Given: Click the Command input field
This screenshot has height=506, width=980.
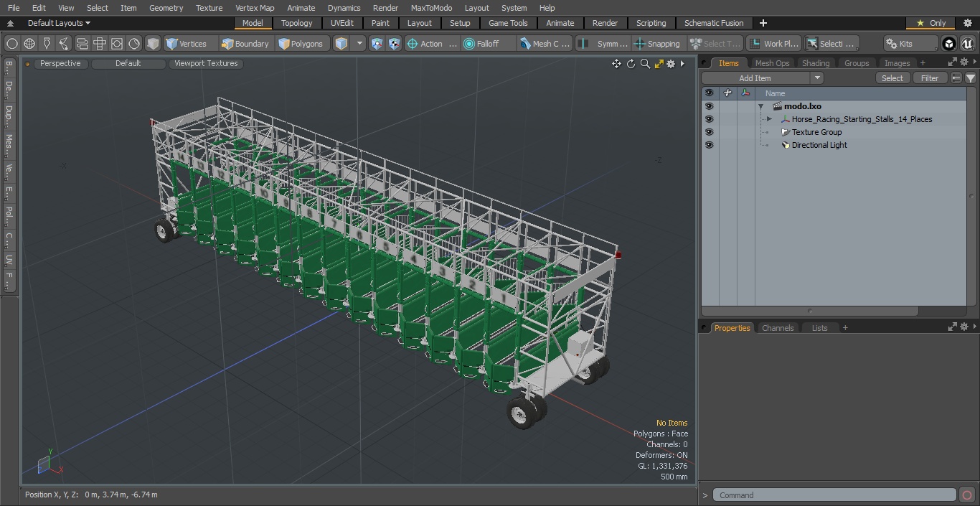Looking at the screenshot, I should pyautogui.click(x=834, y=495).
